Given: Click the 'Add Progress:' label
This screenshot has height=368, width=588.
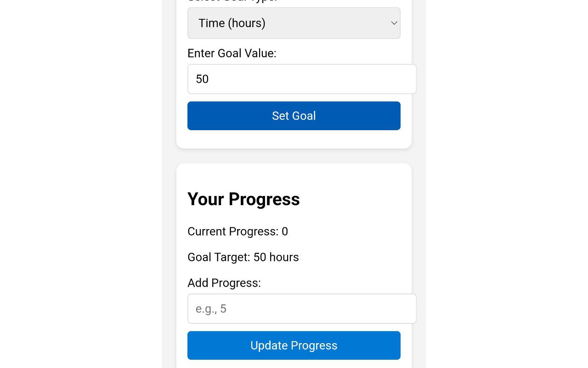Looking at the screenshot, I should tap(224, 283).
